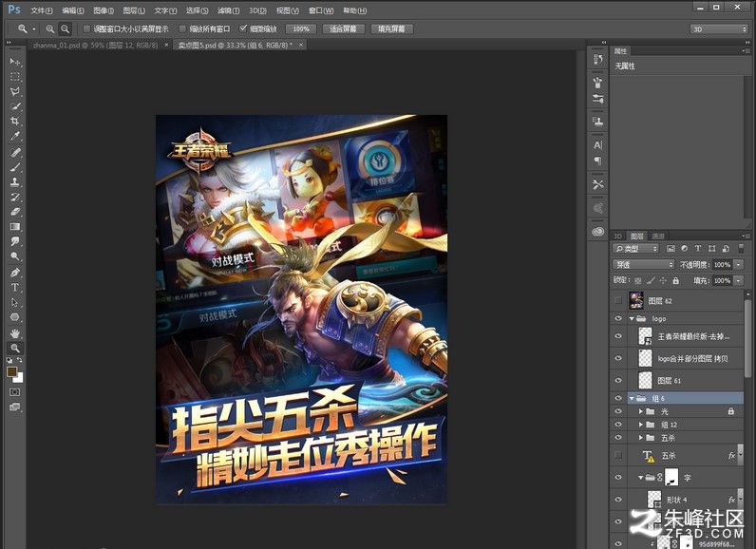Image resolution: width=756 pixels, height=549 pixels.
Task: Expand the 组 12 layer group
Action: pyautogui.click(x=641, y=425)
